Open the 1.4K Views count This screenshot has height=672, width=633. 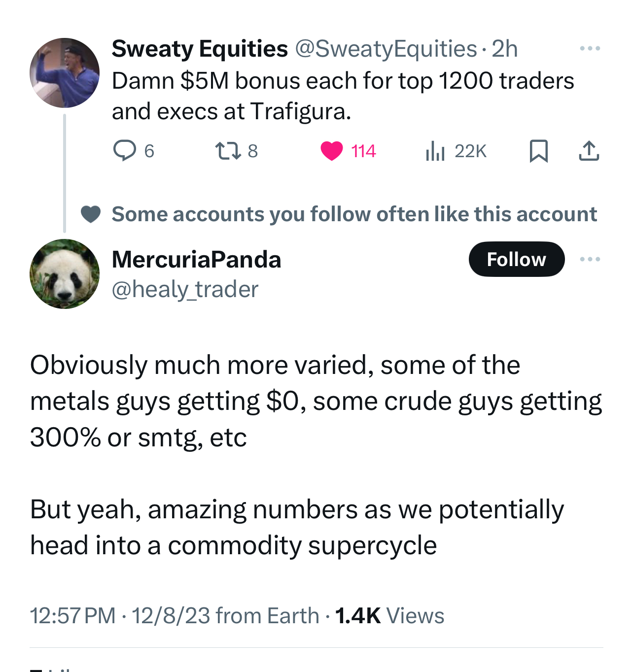pos(389,616)
